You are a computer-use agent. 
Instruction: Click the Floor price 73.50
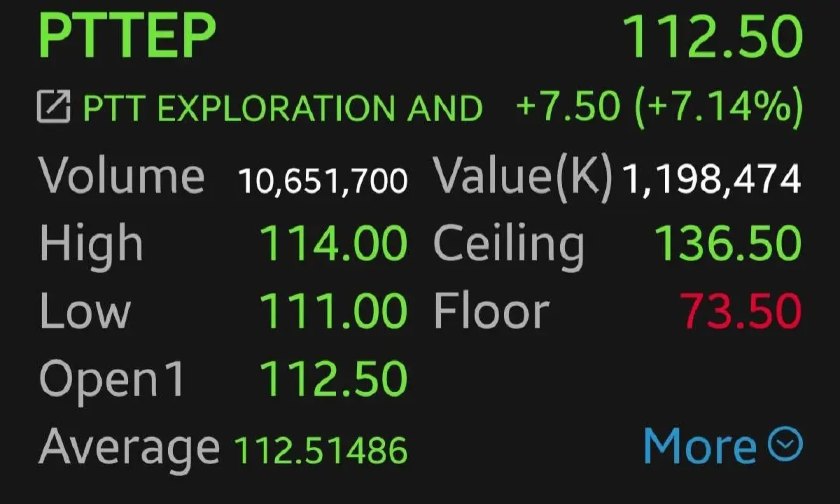click(741, 311)
